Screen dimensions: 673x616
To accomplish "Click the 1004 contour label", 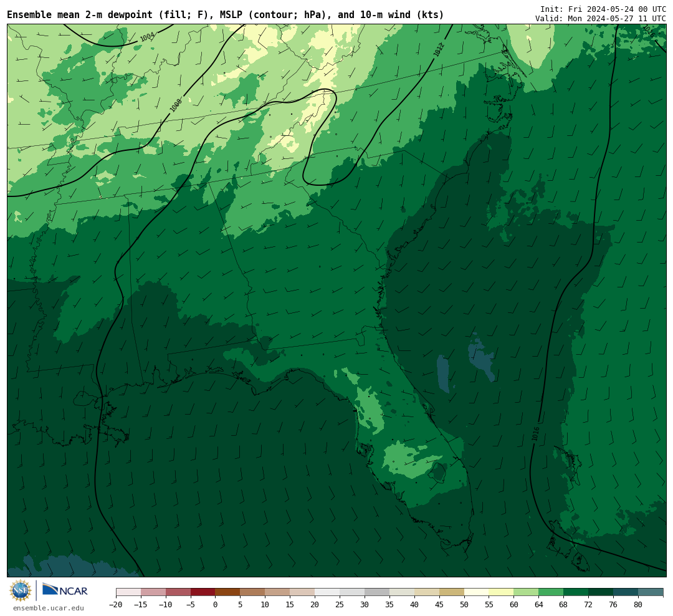I will (x=147, y=37).
